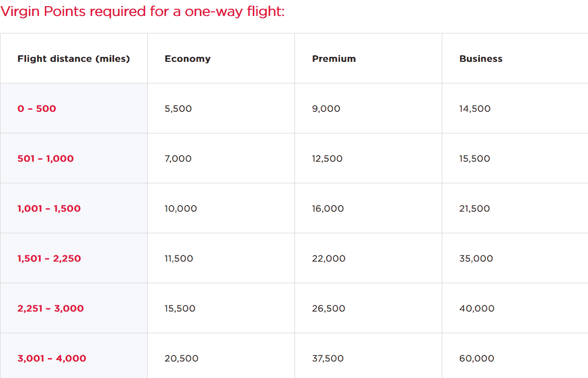The image size is (588, 378).
Task: Click the 0 - 500 distance row label
Action: [x=37, y=109]
